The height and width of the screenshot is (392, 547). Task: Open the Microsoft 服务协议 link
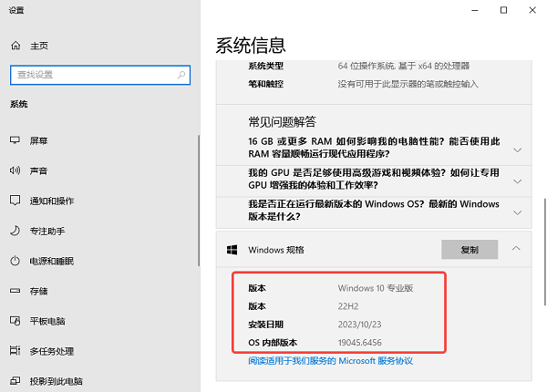click(x=330, y=361)
